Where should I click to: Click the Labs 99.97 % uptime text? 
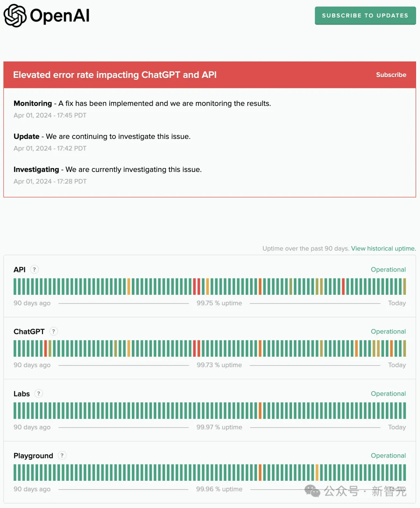(x=219, y=427)
